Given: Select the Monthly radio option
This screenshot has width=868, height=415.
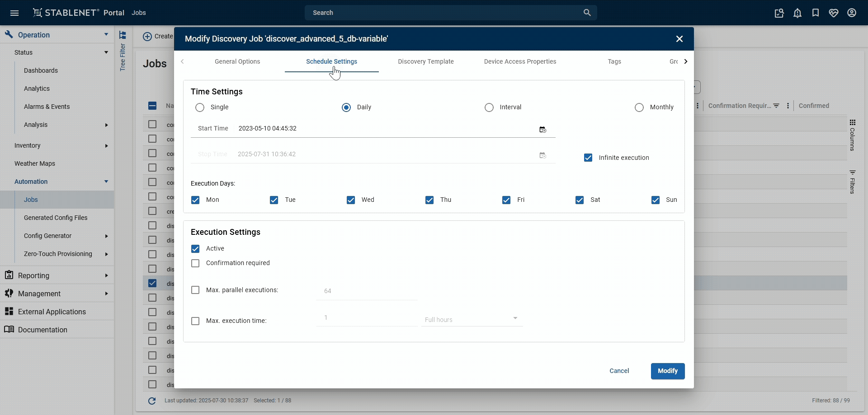Looking at the screenshot, I should [639, 107].
